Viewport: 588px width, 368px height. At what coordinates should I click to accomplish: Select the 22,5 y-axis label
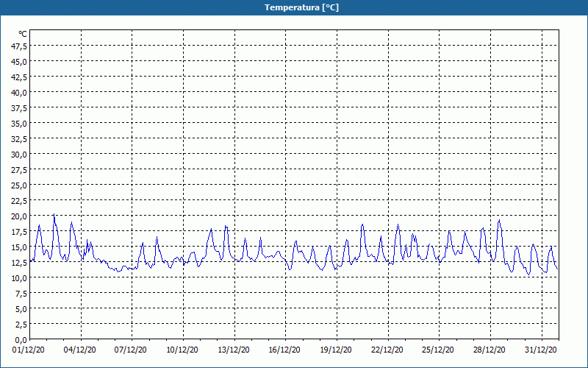[20, 200]
